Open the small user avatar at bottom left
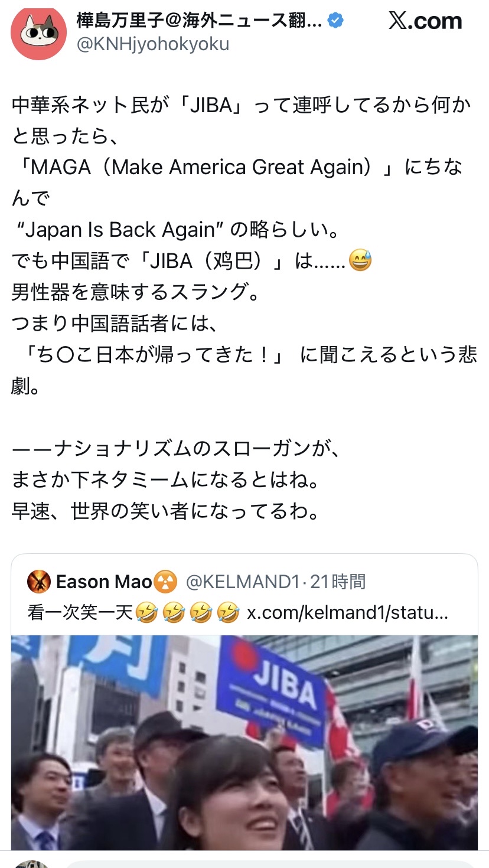The width and height of the screenshot is (489, 868). [31, 863]
